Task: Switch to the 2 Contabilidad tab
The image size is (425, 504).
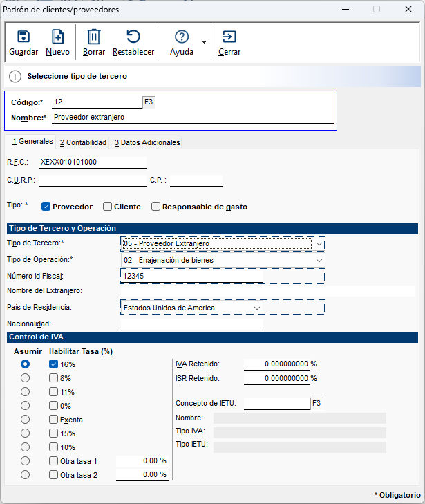Action: (83, 142)
